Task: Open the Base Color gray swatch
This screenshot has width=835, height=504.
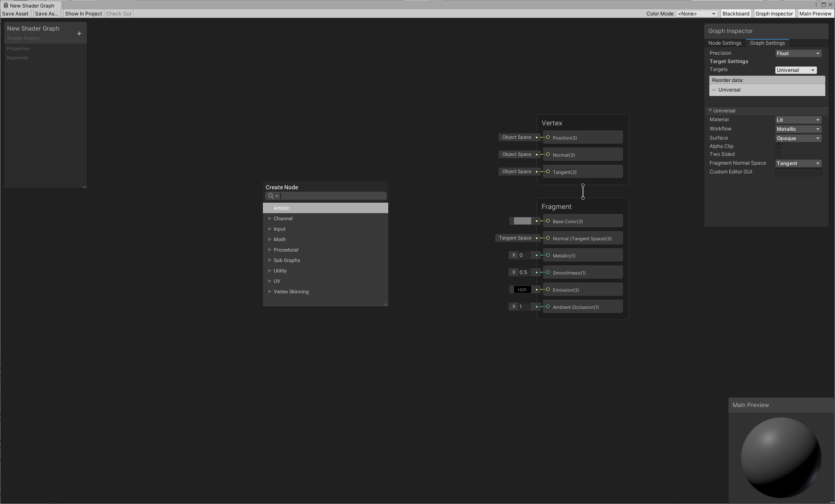Action: (x=522, y=221)
